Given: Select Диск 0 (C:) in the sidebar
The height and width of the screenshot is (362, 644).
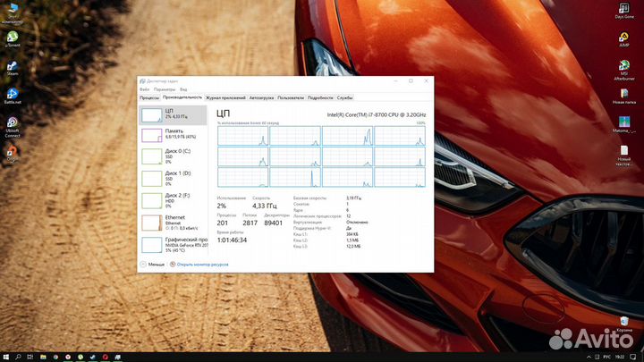Looking at the screenshot, I should (173, 156).
